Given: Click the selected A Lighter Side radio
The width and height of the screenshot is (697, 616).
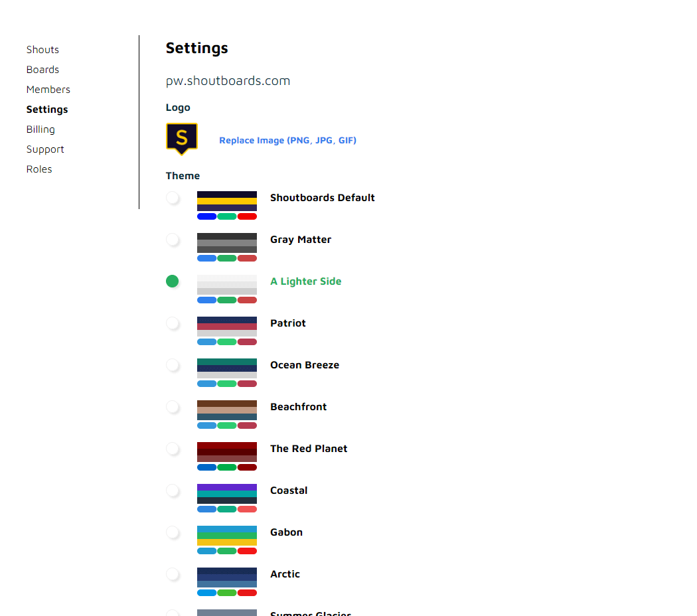Looking at the screenshot, I should 173,281.
